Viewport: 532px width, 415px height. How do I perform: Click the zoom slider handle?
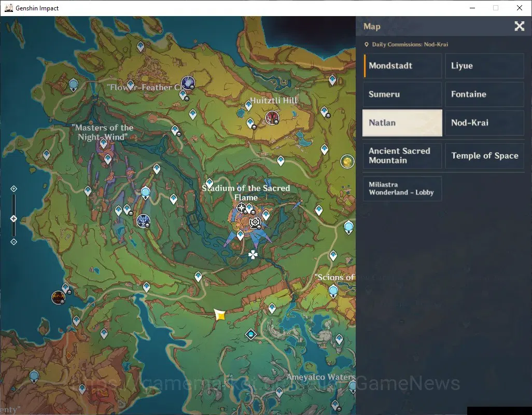click(x=13, y=218)
